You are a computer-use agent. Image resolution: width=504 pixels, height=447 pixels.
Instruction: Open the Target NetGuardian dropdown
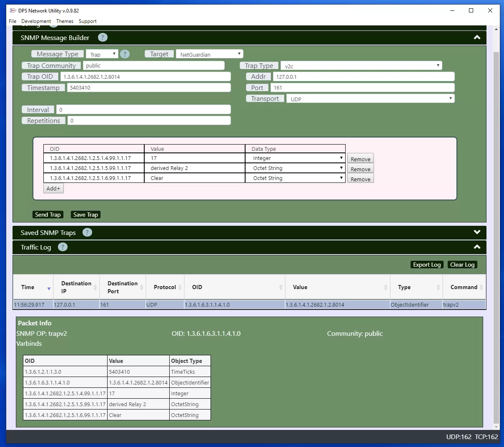click(x=209, y=54)
